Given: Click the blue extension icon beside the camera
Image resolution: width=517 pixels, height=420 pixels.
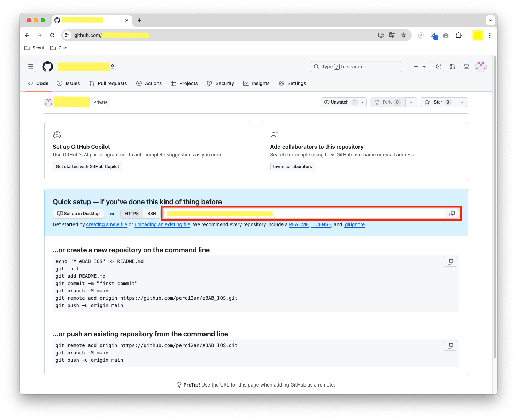Looking at the screenshot, I should click(x=434, y=36).
